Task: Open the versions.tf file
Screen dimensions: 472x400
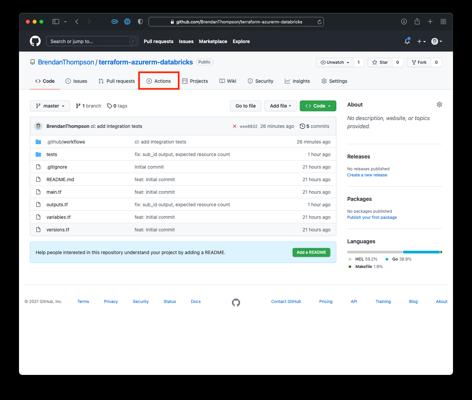Action: 58,230
